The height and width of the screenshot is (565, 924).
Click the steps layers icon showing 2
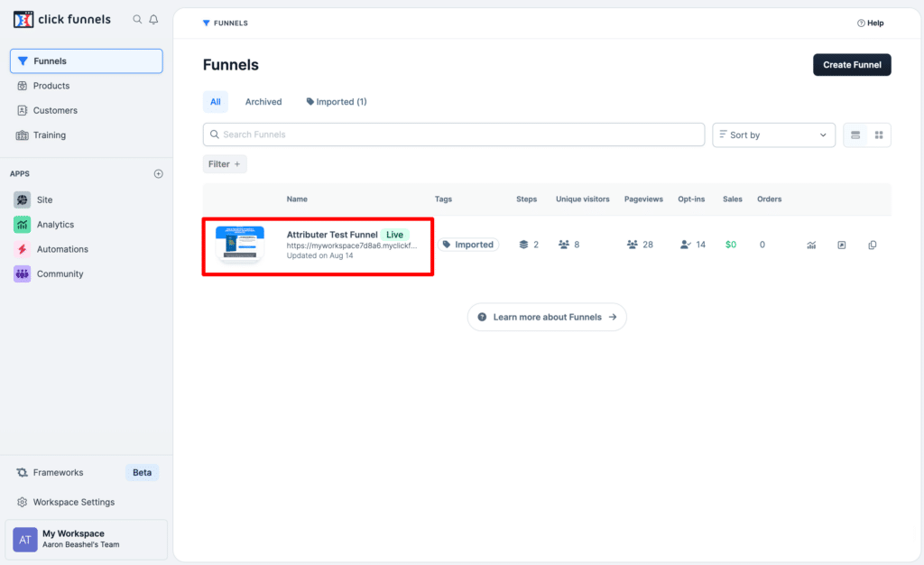523,245
